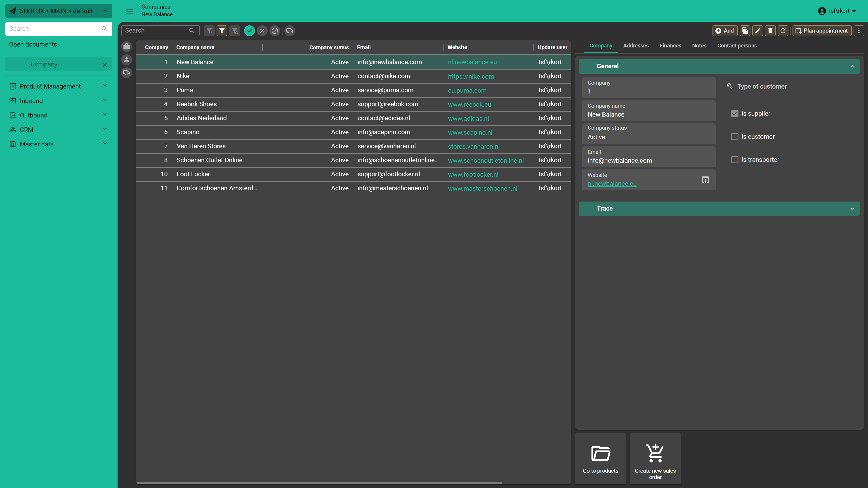Click the briefcase supplier icon in side strip
Image resolution: width=868 pixels, height=488 pixels.
coord(127,47)
